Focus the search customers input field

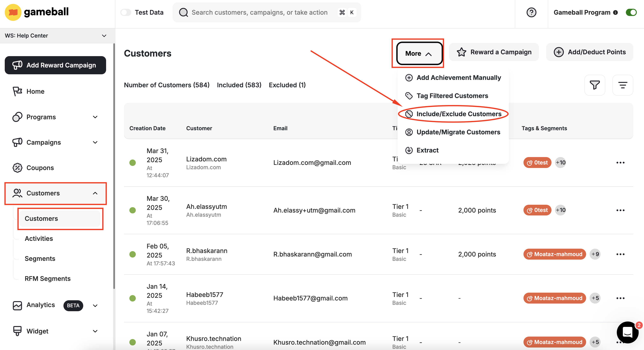click(259, 12)
